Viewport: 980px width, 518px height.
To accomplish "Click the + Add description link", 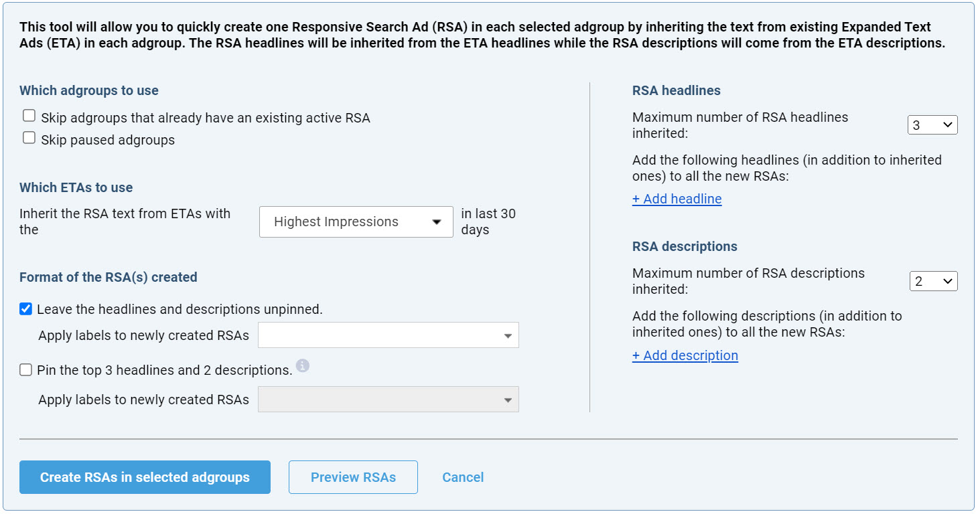I will (685, 355).
